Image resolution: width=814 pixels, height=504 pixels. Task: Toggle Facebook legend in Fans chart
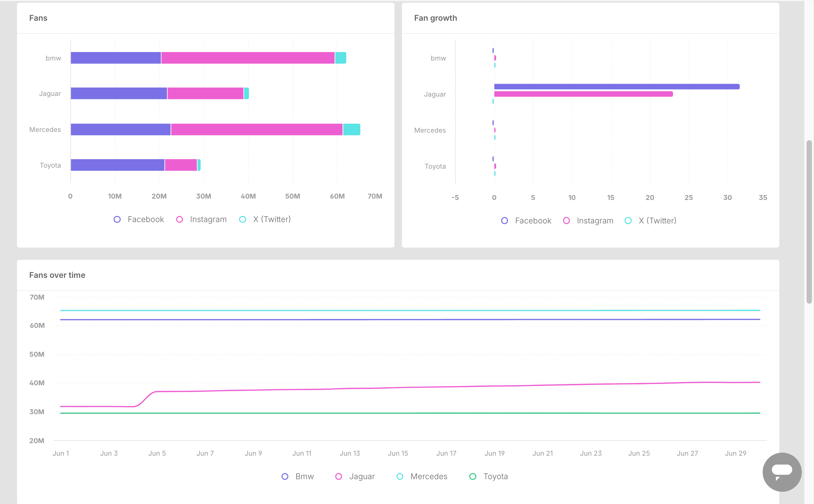139,219
